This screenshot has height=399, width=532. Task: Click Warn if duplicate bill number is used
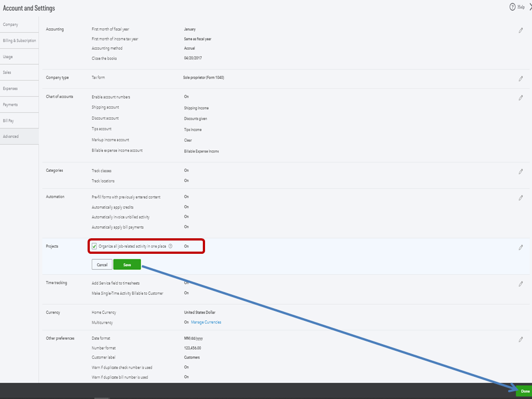(x=120, y=377)
